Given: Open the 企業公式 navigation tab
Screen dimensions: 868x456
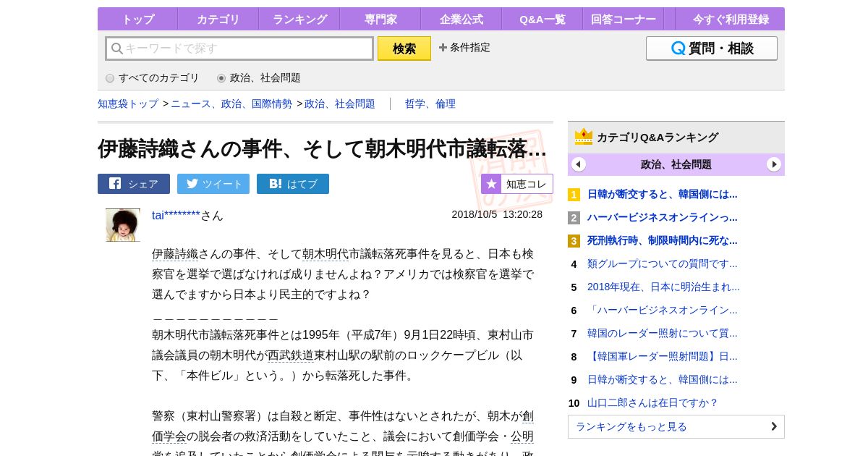Looking at the screenshot, I should pos(461,19).
